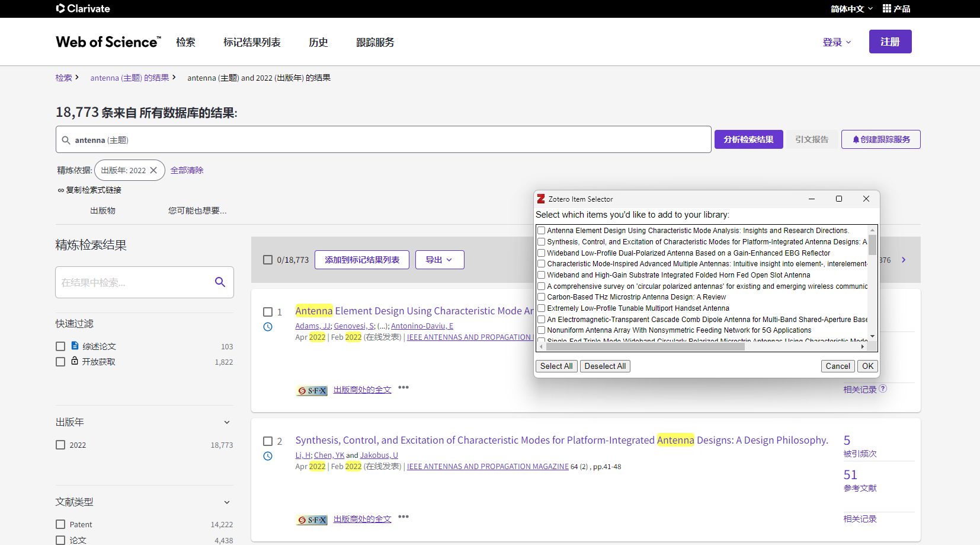This screenshot has width=980, height=545.
Task: Click the Zotero list vertical scrollbar
Action: pos(872,244)
